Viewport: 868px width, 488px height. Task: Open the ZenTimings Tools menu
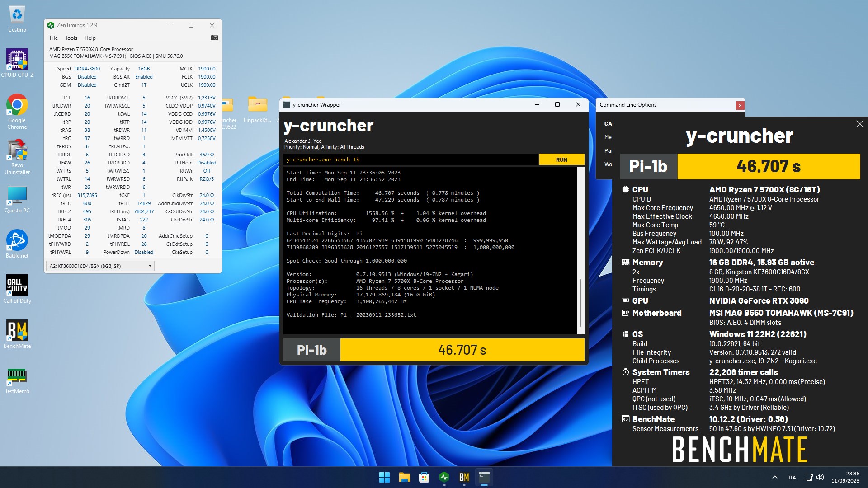coord(71,38)
